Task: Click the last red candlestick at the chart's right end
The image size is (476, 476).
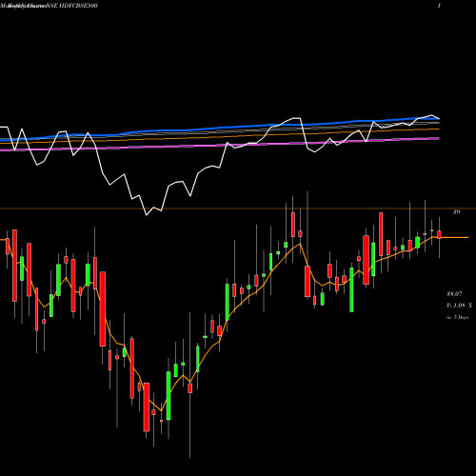Action: pos(439,234)
